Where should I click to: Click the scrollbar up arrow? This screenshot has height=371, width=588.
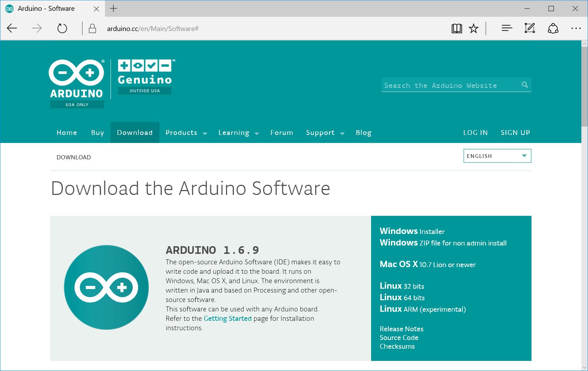(585, 44)
